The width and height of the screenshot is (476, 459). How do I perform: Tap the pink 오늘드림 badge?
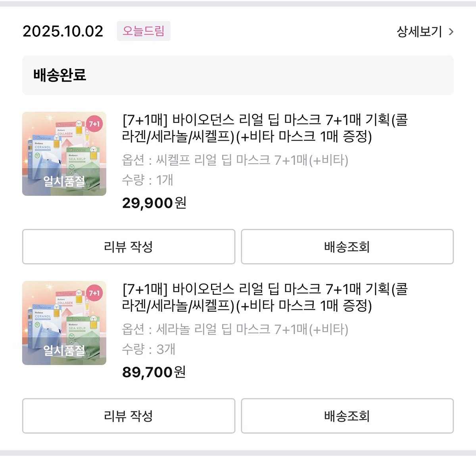coord(144,31)
